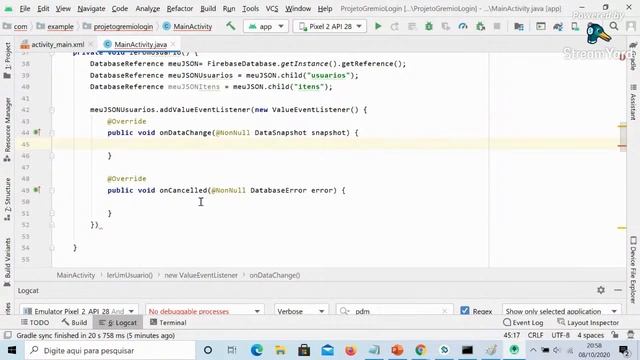Open the Logcat settings gear icon

point(601,290)
